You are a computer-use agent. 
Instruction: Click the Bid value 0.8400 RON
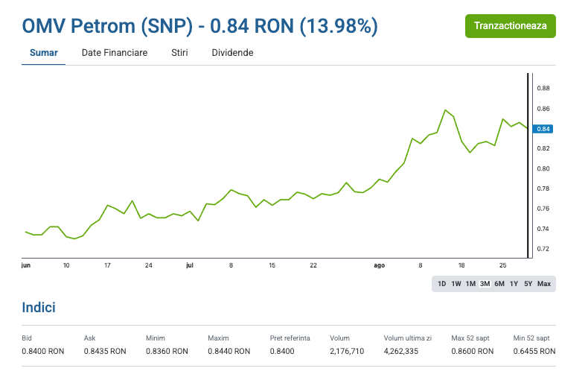coord(43,351)
